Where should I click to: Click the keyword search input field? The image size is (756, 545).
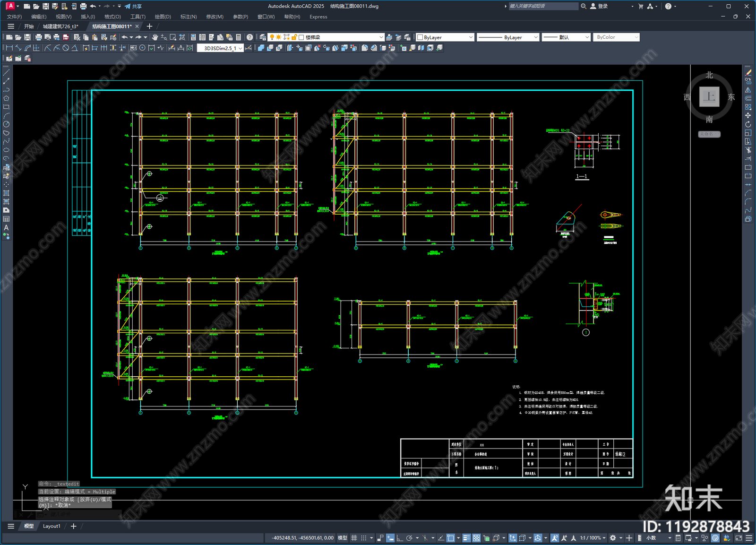(543, 6)
